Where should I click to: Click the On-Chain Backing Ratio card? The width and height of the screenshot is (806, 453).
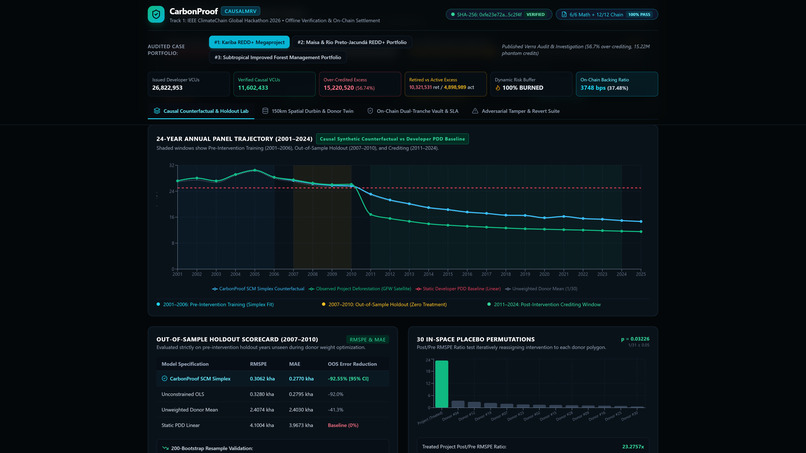click(617, 84)
